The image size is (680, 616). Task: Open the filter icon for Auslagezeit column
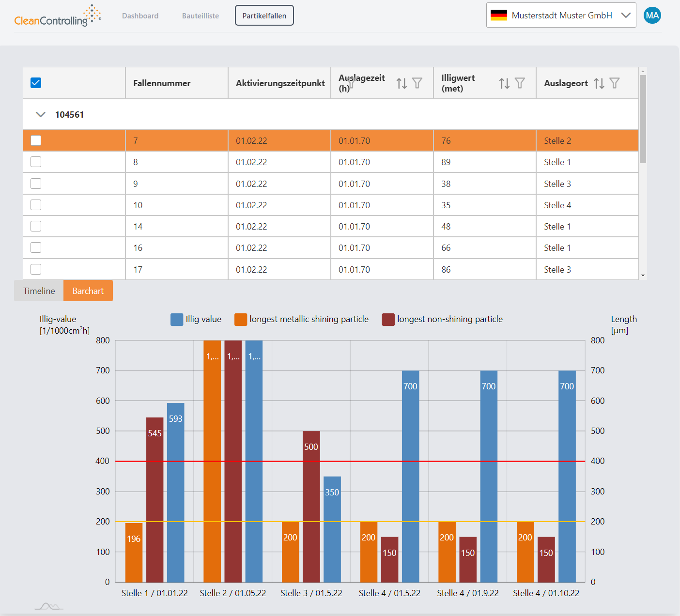417,83
